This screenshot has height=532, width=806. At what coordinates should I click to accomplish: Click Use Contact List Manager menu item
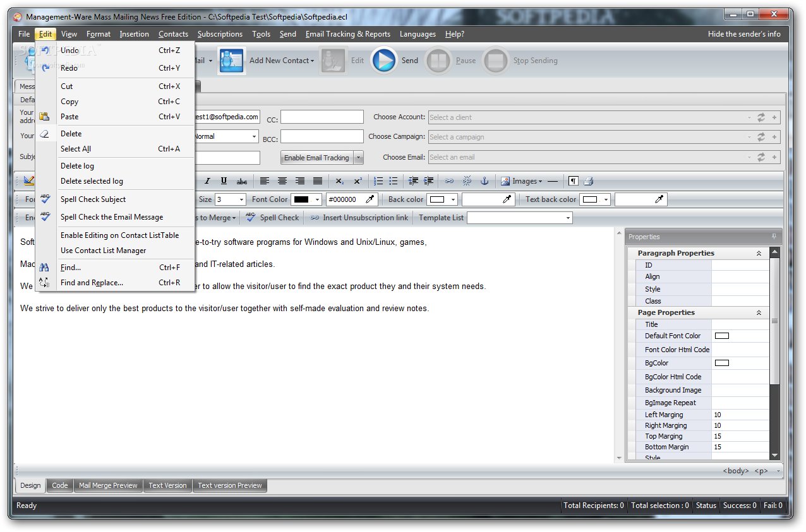[116, 251]
